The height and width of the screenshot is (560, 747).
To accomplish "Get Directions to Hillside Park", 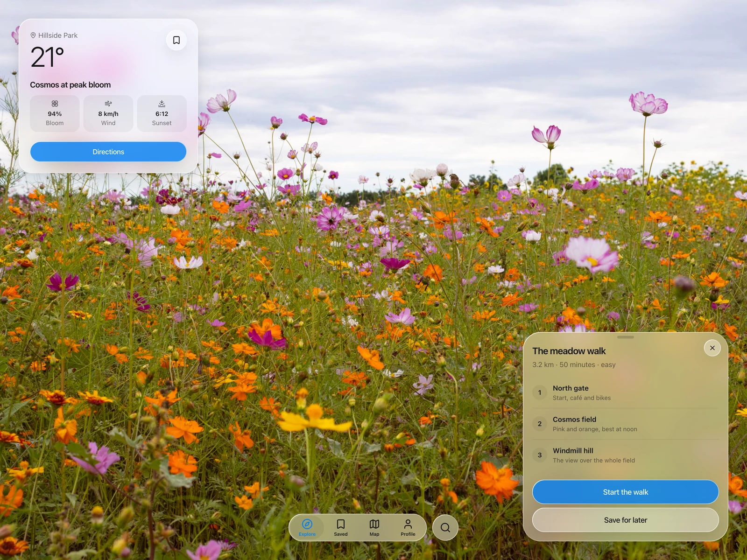I will 108,152.
